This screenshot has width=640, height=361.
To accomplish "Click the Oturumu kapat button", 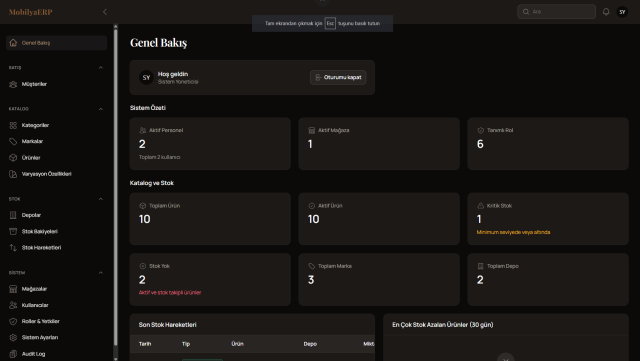I will (338, 78).
